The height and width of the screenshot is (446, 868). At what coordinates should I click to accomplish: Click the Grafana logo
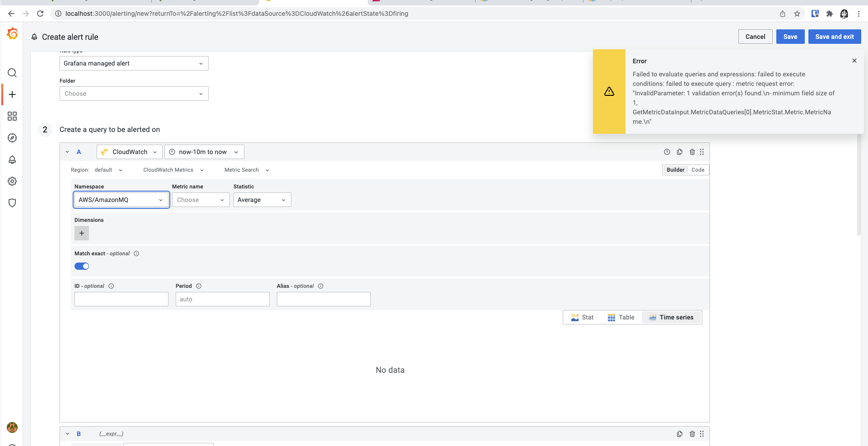coord(12,34)
